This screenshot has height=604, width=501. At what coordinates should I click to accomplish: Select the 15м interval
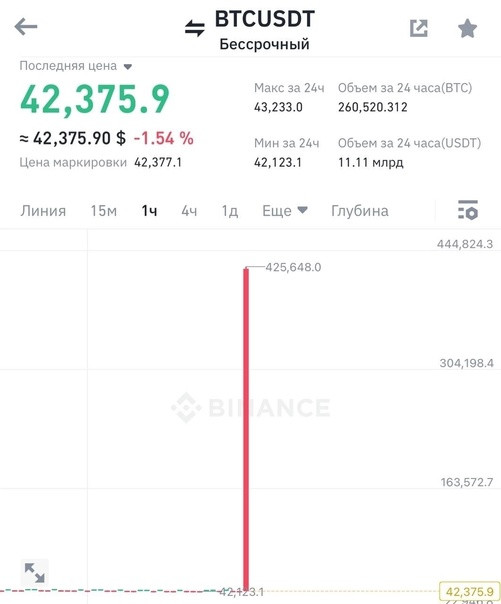tap(104, 211)
